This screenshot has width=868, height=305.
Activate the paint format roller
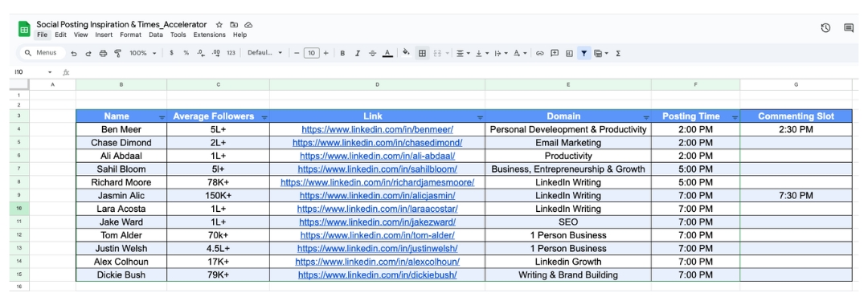[x=117, y=53]
